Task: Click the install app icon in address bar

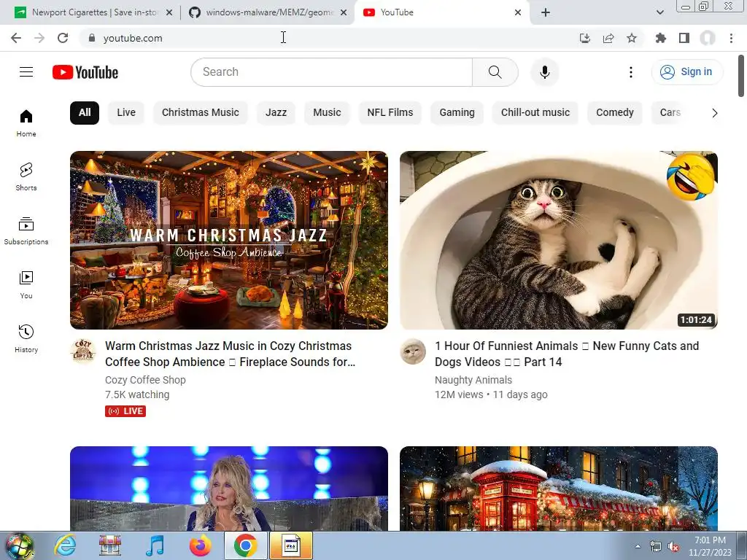Action: click(x=584, y=38)
